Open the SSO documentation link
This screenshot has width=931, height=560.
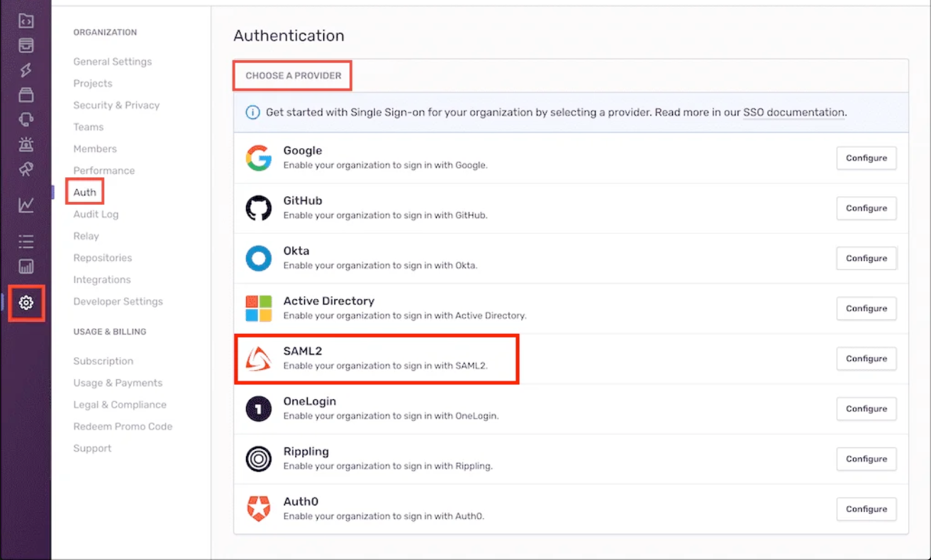pos(793,112)
